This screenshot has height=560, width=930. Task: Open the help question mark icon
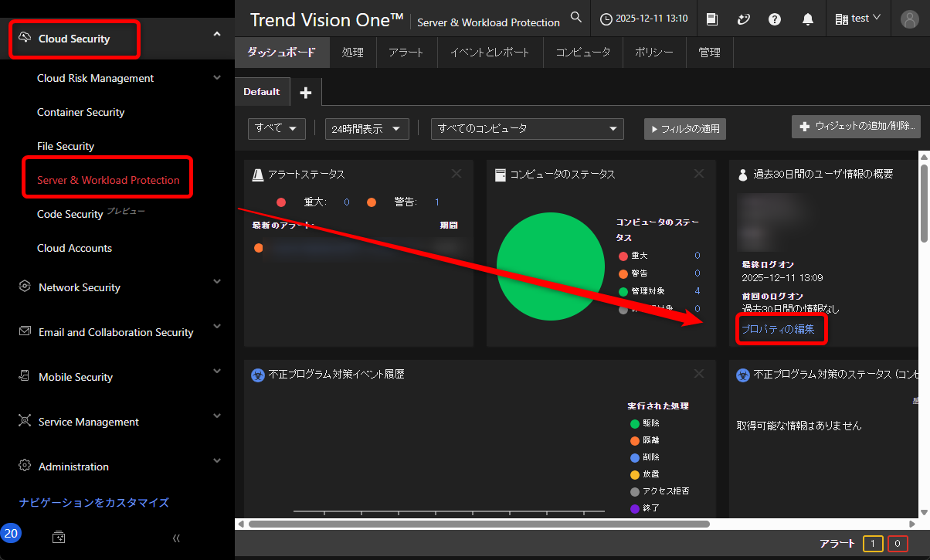coord(775,19)
